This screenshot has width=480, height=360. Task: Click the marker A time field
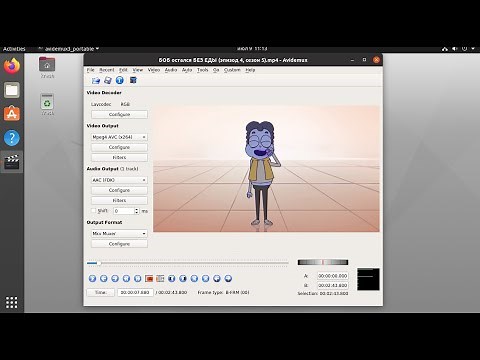pyautogui.click(x=333, y=276)
